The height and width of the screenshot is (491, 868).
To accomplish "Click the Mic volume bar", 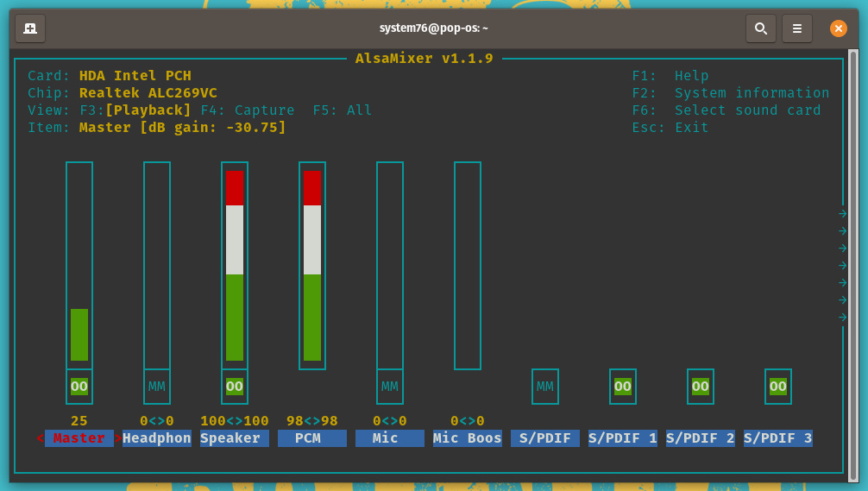I will 390,266.
